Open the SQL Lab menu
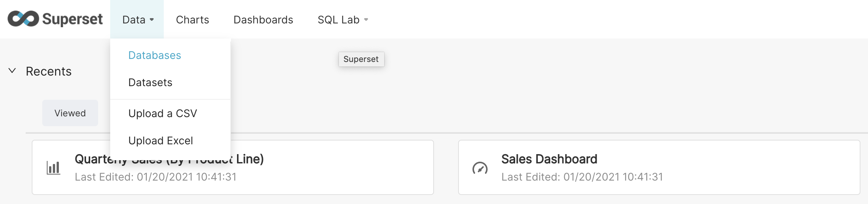The width and height of the screenshot is (868, 204). [339, 20]
